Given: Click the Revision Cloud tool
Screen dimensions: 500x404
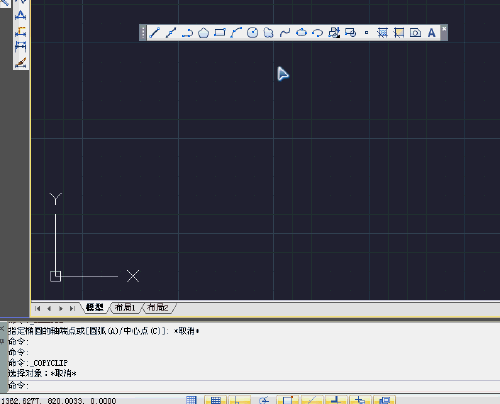Looking at the screenshot, I should coord(269,33).
